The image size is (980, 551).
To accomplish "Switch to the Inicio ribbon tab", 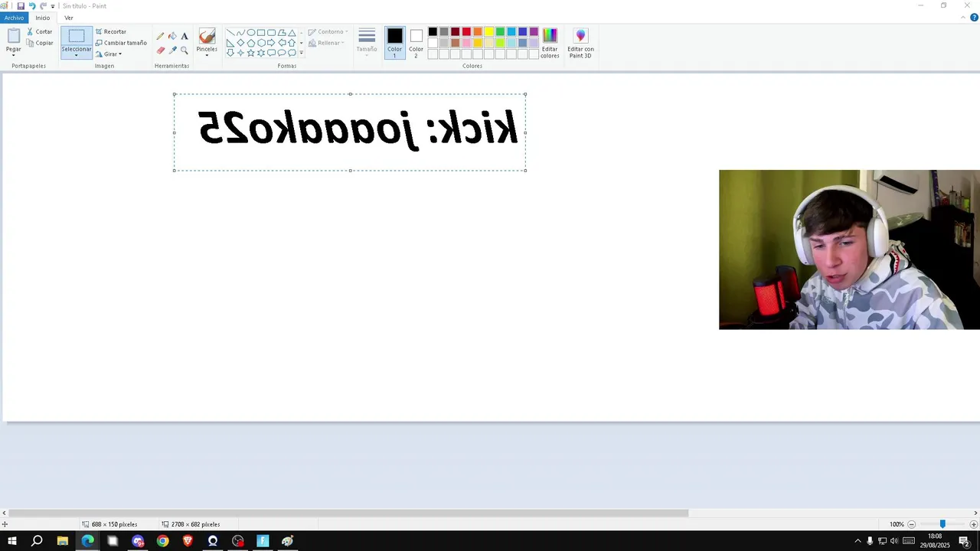I will point(43,18).
